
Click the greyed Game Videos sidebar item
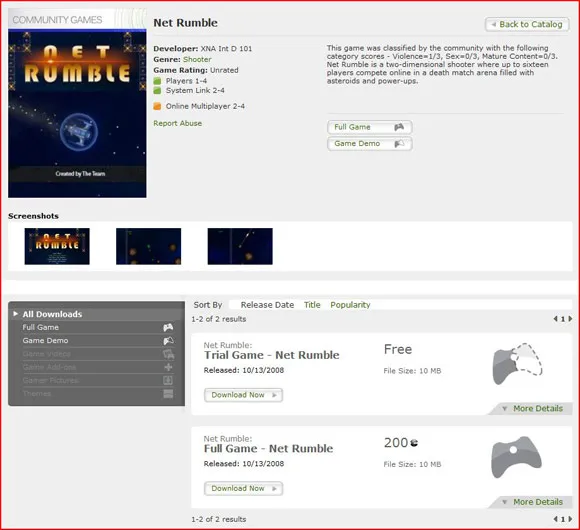coord(47,354)
